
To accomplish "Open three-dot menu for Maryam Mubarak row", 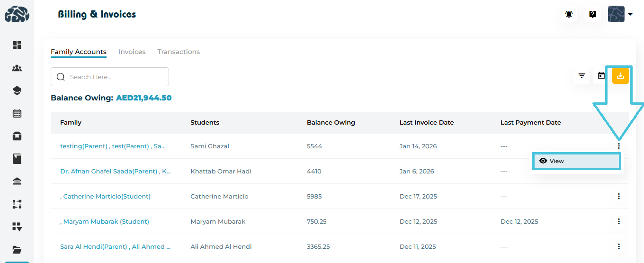I will coord(618,221).
